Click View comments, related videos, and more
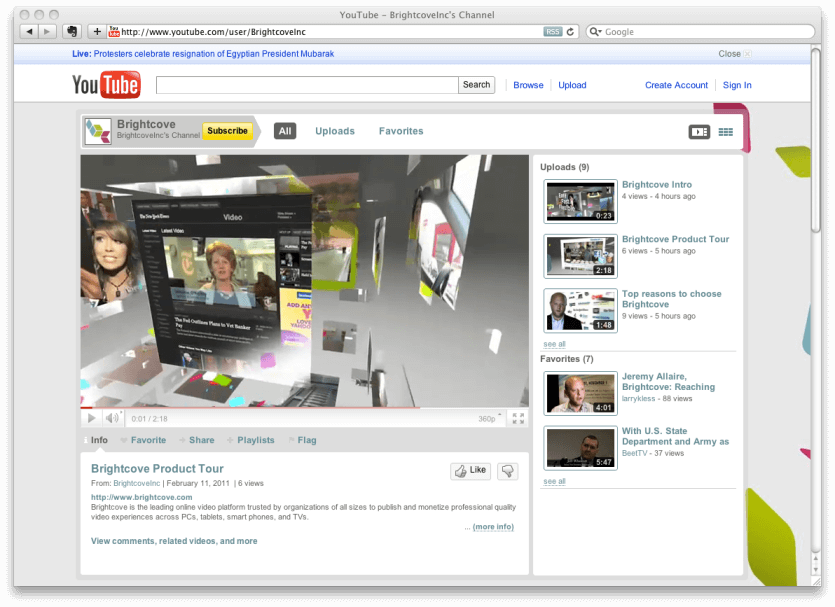This screenshot has height=607, width=835. 174,541
